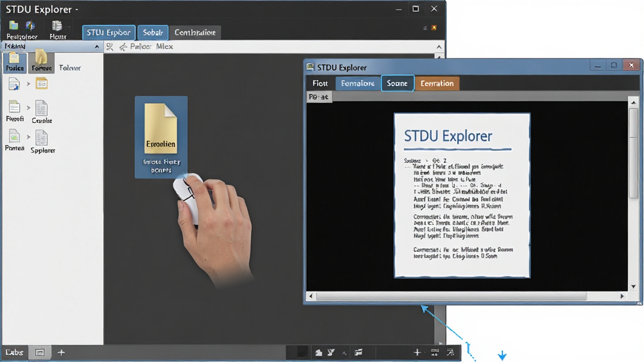Switch to the STUJ Expbor tab in main window

[x=108, y=33]
